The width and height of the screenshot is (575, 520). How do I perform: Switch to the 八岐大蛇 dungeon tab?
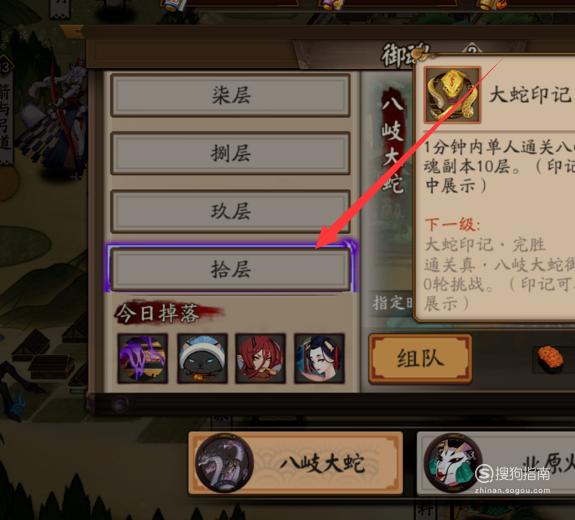pyautogui.click(x=296, y=463)
